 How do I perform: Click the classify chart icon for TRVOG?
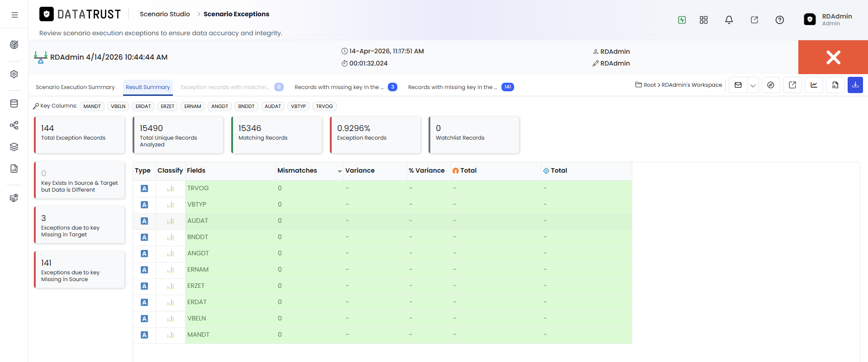(171, 188)
